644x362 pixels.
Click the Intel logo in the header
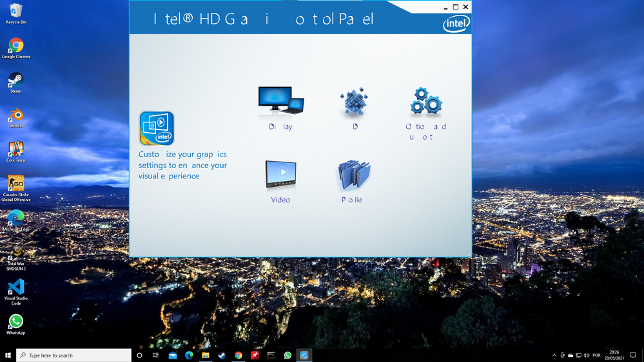[x=456, y=23]
